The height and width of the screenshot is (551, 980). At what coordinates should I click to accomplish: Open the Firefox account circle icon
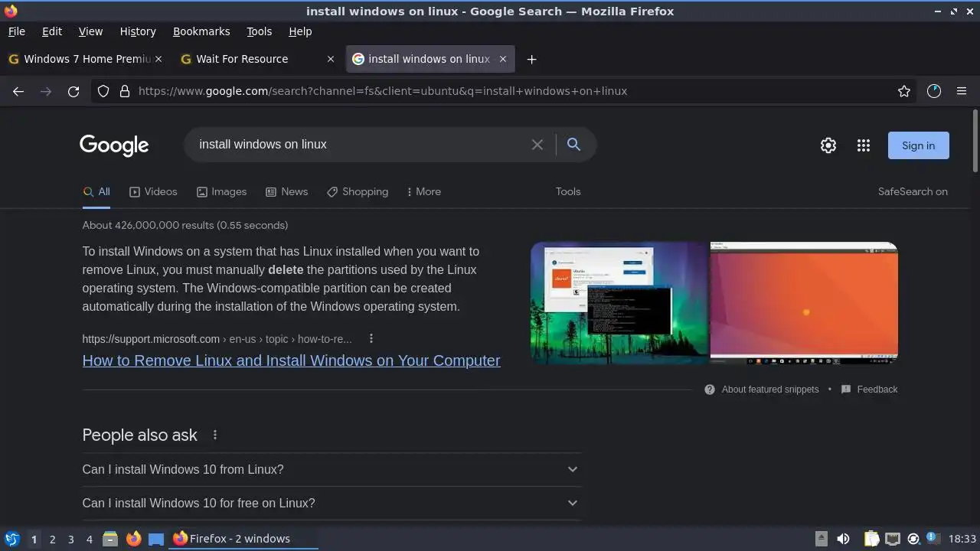[x=934, y=91]
